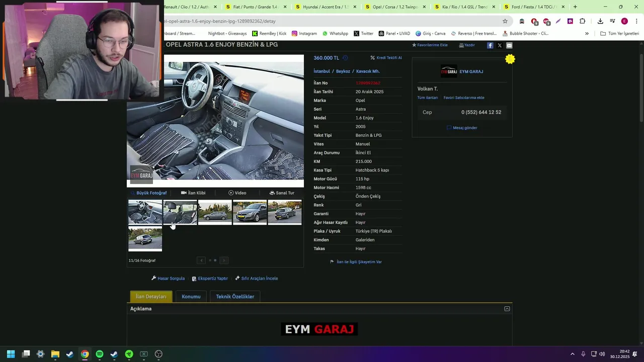Open the Video view
The width and height of the screenshot is (644, 362).
click(x=237, y=193)
